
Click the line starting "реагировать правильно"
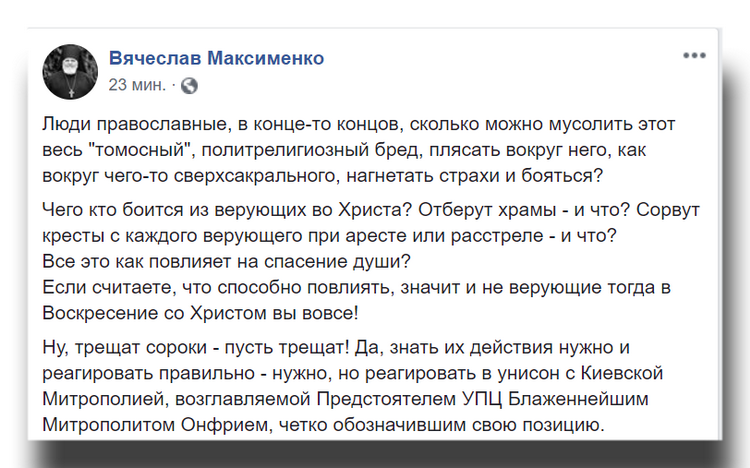click(x=353, y=373)
